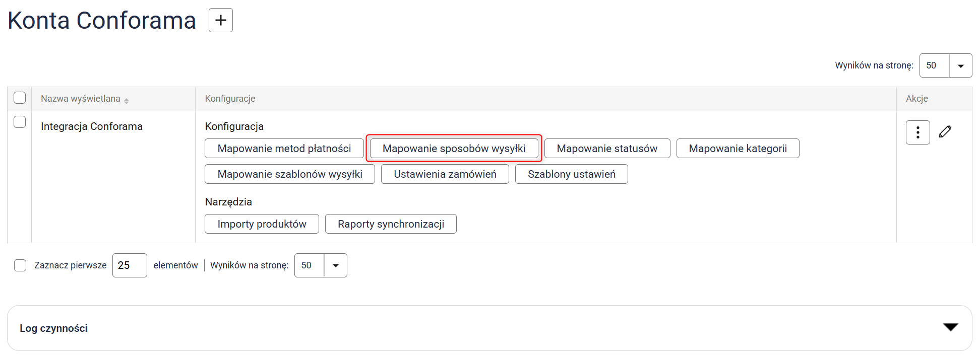Click Szablony ustawień button
Screen dimensions: 980x357
pyautogui.click(x=571, y=174)
